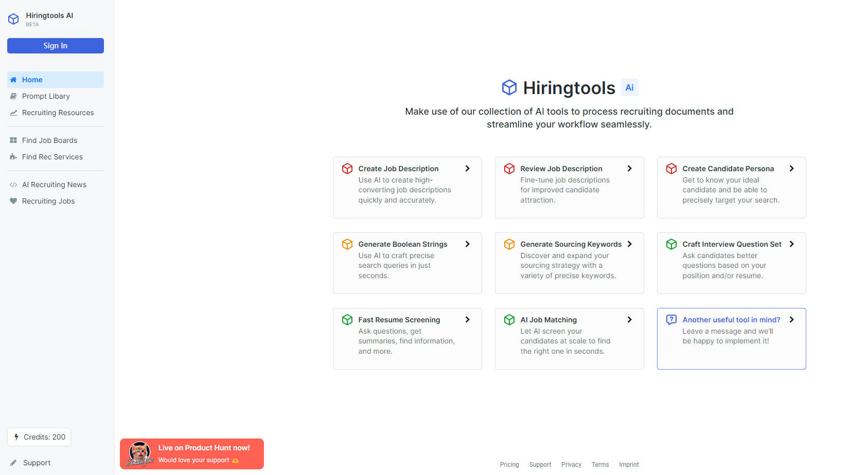This screenshot has width=868, height=475.
Task: Click the AI Job Matching title
Action: tap(548, 320)
